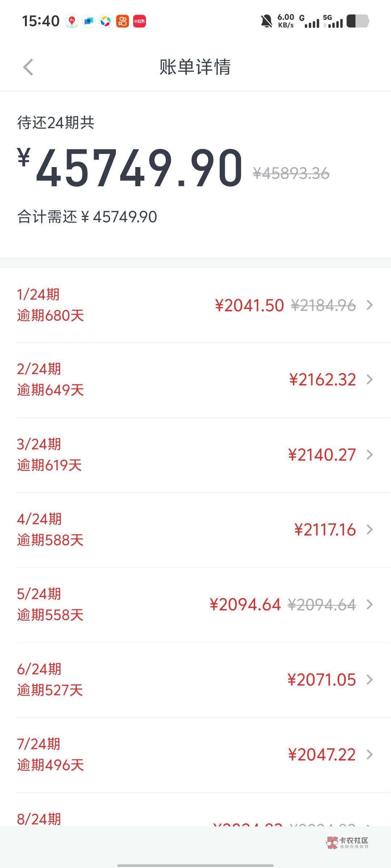391x868 pixels.
Task: Tap the colorful circular app status icon
Action: pos(105,21)
